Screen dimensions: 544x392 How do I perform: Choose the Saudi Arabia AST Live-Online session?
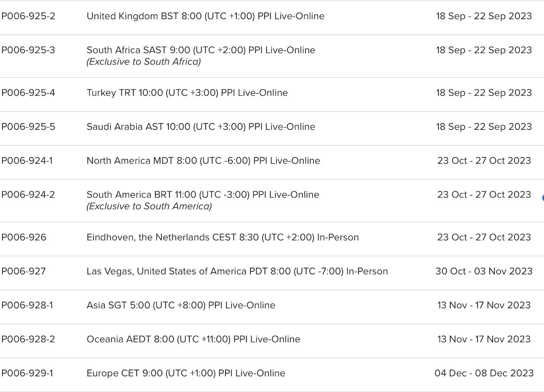201,126
